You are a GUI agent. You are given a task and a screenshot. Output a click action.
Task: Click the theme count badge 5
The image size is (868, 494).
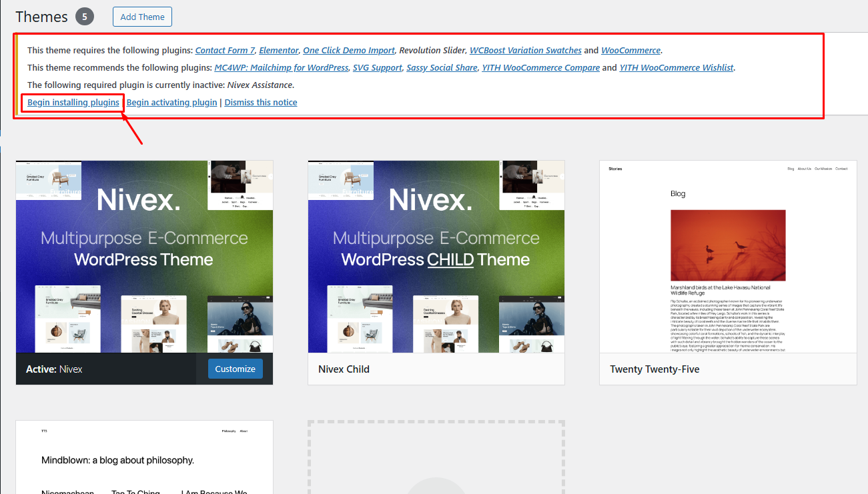[x=85, y=17]
